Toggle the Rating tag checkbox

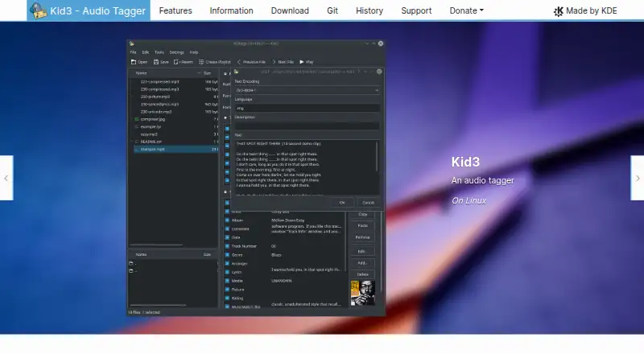[x=227, y=298]
